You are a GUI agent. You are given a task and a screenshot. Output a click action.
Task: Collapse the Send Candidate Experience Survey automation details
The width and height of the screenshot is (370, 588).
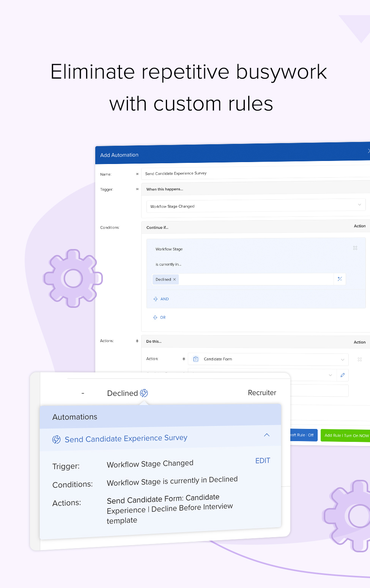pos(267,435)
